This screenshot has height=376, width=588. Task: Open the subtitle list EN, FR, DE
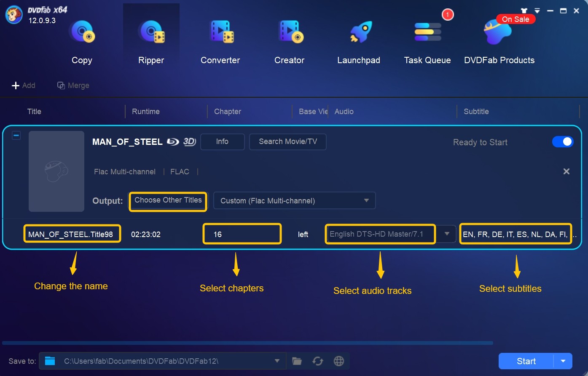click(x=516, y=234)
